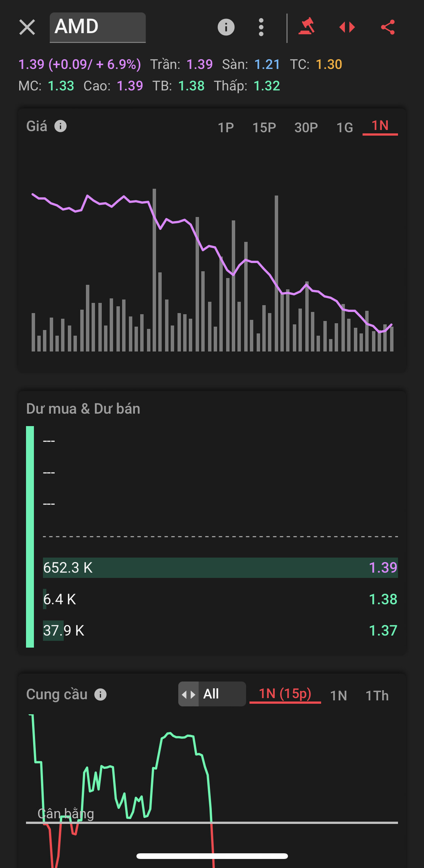Select the 30P chart interval

[306, 127]
